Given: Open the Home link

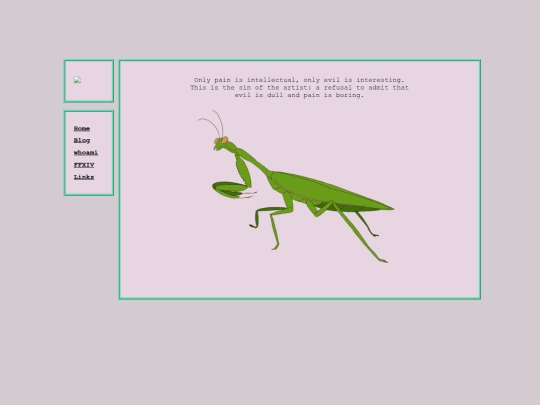Looking at the screenshot, I should coord(82,128).
